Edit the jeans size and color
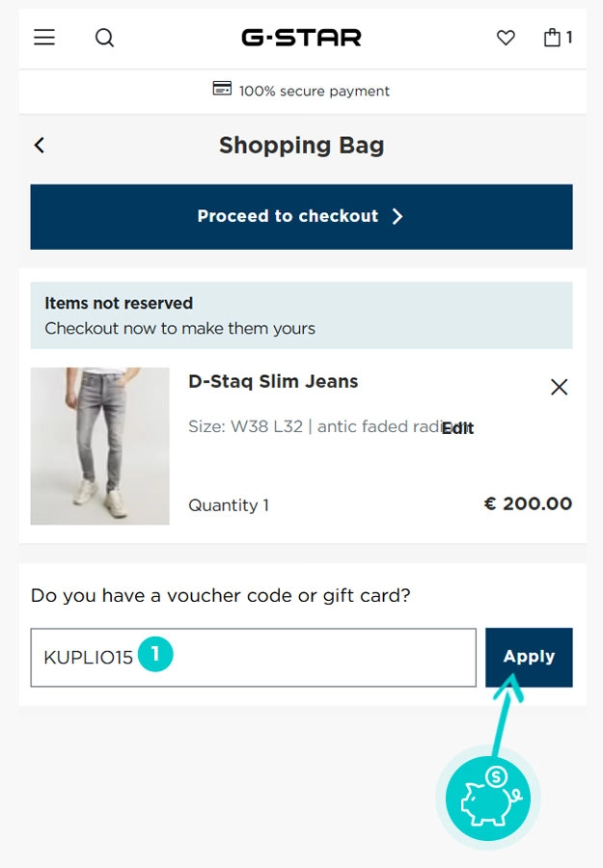This screenshot has width=603, height=868. 457,428
